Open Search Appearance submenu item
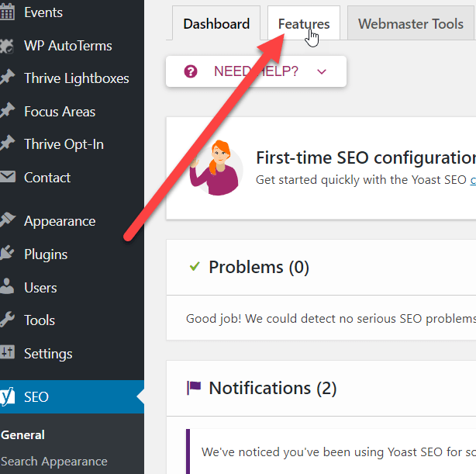The height and width of the screenshot is (474, 476). tap(54, 462)
